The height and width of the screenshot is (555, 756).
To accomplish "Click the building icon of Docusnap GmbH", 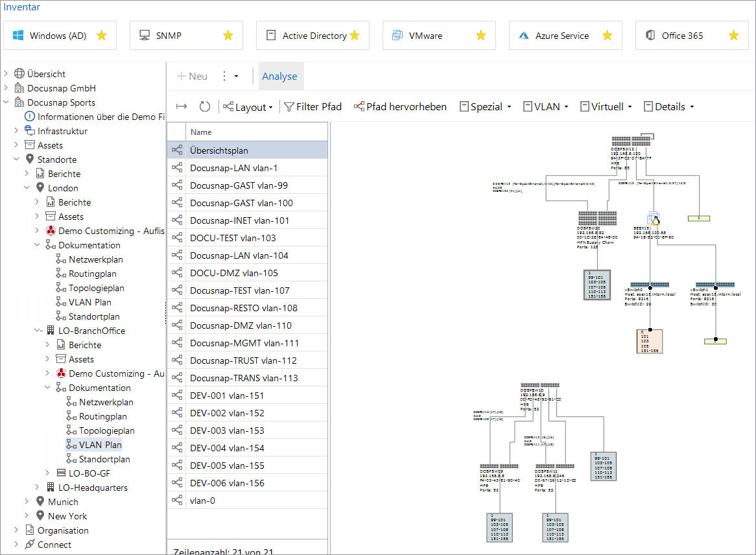I will (19, 88).
